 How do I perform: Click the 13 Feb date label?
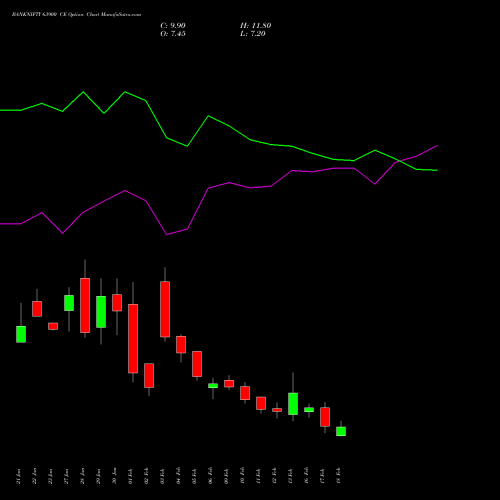[x=291, y=476]
